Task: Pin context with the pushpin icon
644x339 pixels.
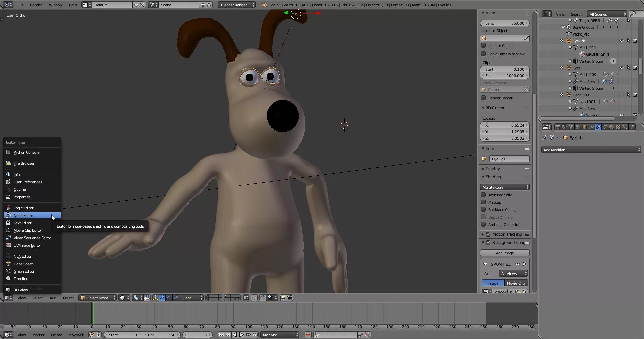Action: 544,137
